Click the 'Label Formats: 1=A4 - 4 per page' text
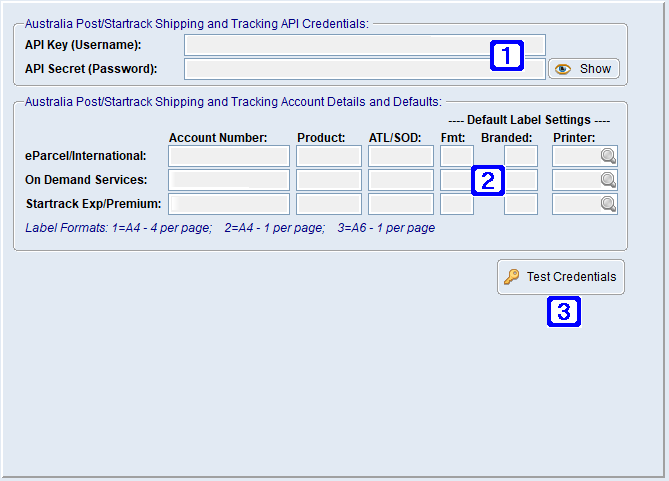Image resolution: width=669 pixels, height=481 pixels. pos(119,228)
